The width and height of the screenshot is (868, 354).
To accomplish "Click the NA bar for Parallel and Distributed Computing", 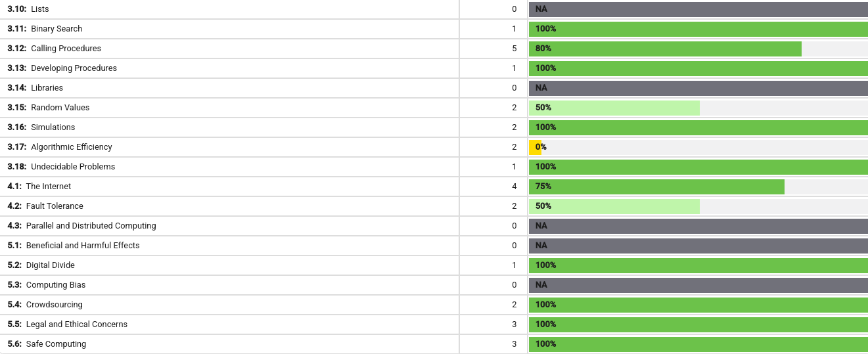I will click(x=698, y=226).
